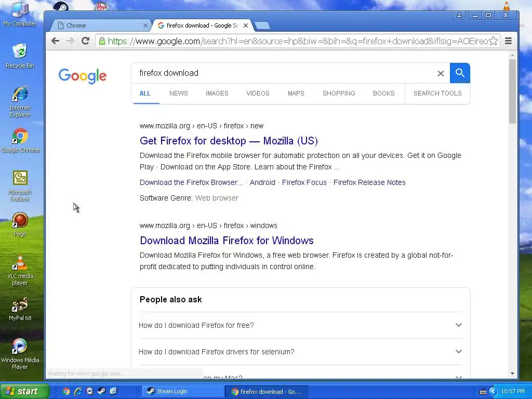Click the address bar URL

click(297, 41)
